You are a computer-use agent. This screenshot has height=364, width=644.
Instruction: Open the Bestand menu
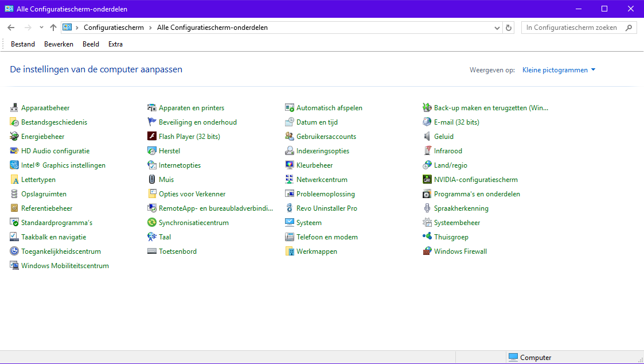point(23,44)
